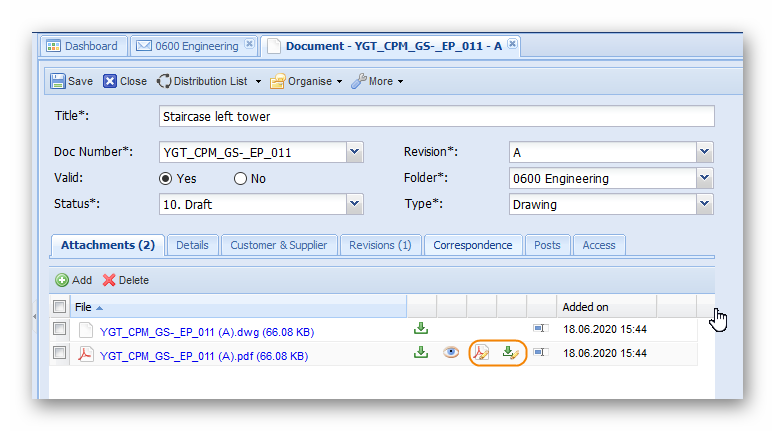The width and height of the screenshot is (775, 431).
Task: Expand the Folder dropdown arrow
Action: [705, 179]
